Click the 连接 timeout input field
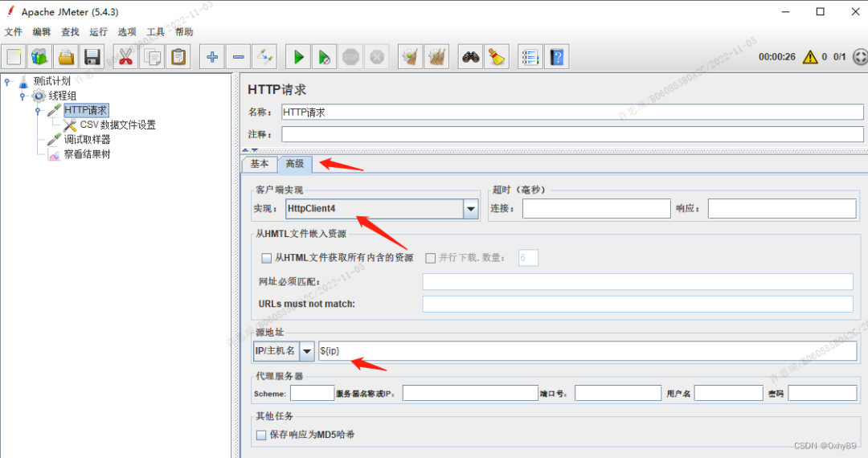868x458 pixels. point(596,209)
